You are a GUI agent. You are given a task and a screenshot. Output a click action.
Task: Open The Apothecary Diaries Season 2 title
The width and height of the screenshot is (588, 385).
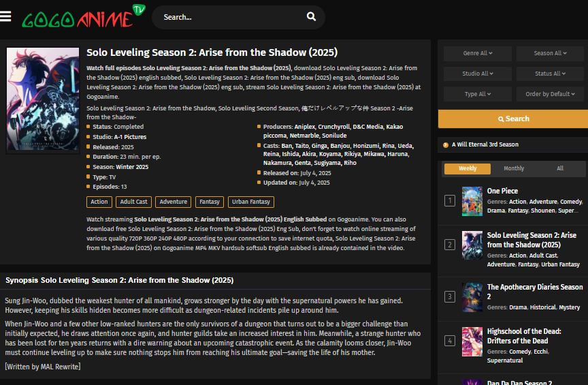coord(535,292)
